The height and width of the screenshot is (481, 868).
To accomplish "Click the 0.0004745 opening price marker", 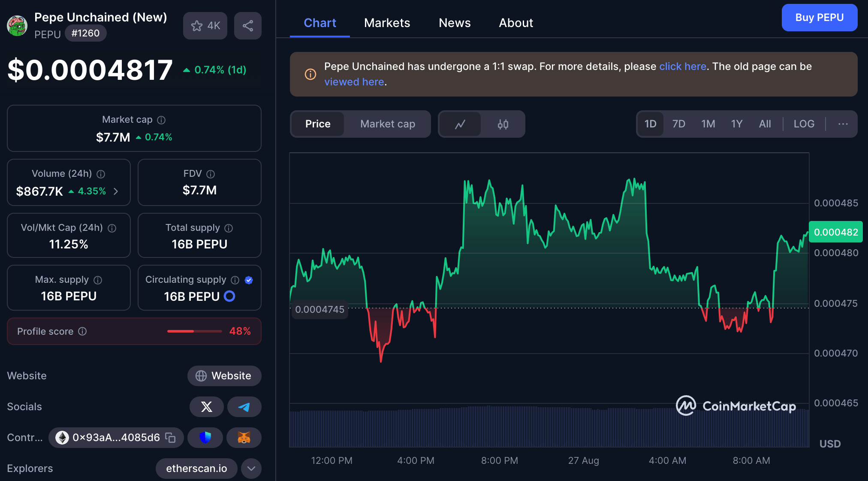I will 319,309.
